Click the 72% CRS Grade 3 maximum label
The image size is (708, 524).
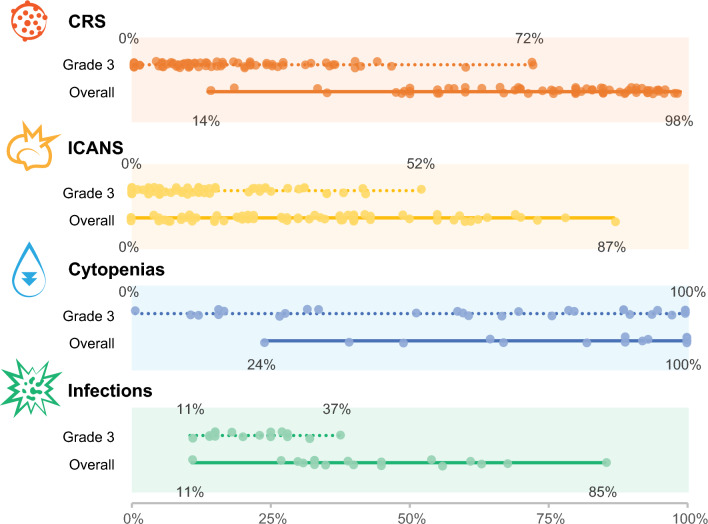pyautogui.click(x=529, y=40)
